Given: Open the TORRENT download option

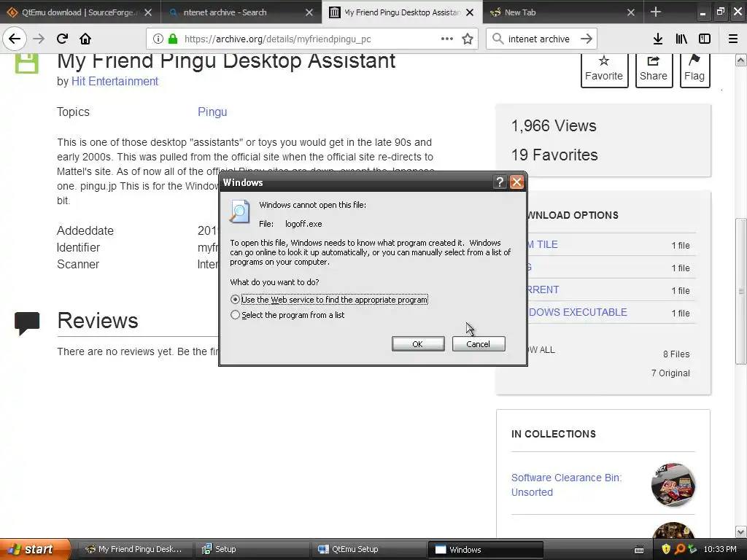Looking at the screenshot, I should 543,290.
